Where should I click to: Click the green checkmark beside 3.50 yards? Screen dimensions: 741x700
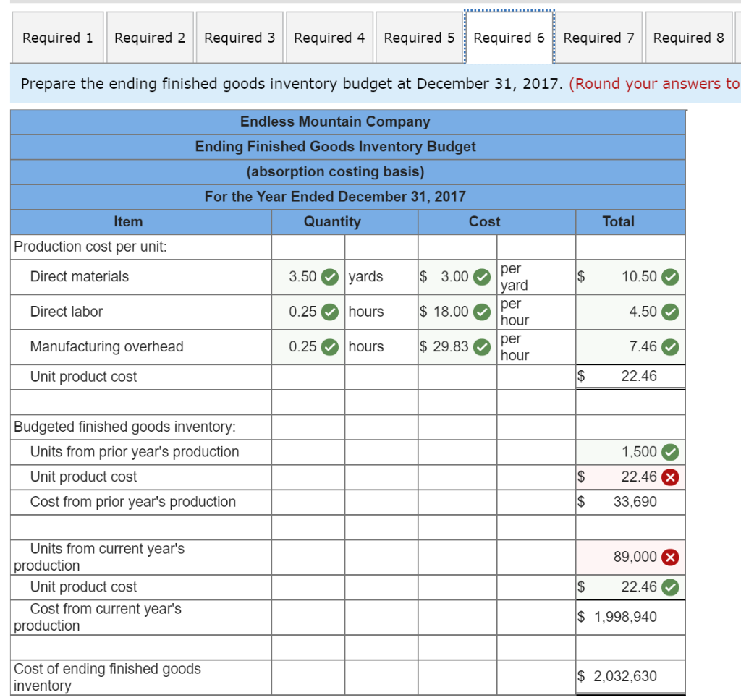tap(329, 276)
